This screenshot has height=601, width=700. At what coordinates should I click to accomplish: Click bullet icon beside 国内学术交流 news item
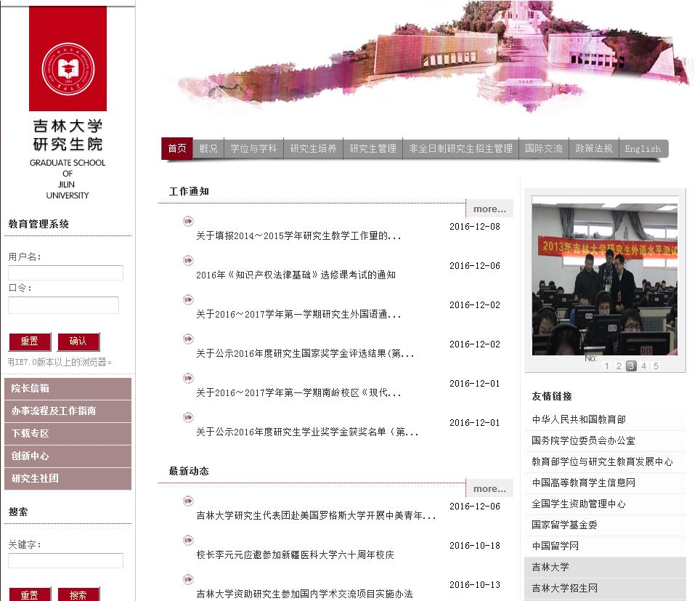pos(188,579)
